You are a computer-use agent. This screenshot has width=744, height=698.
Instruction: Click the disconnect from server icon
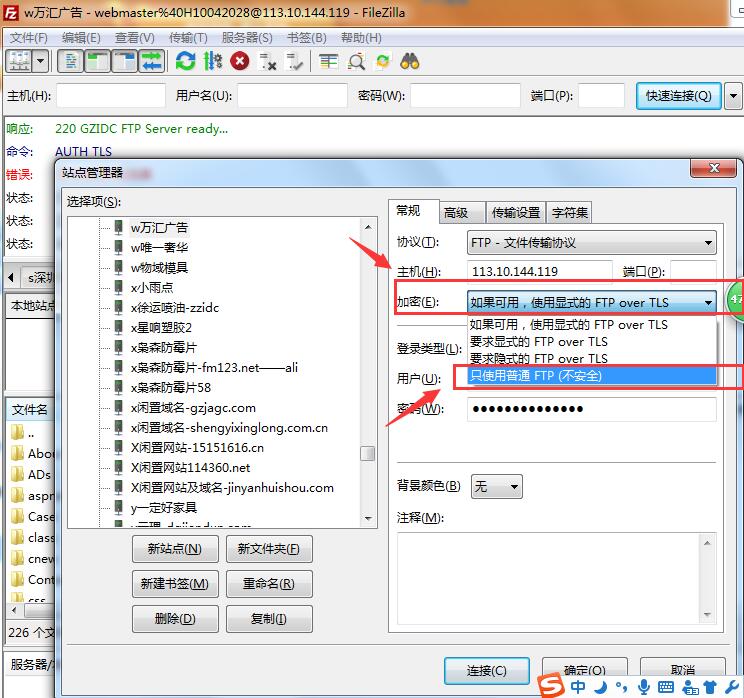point(268,62)
